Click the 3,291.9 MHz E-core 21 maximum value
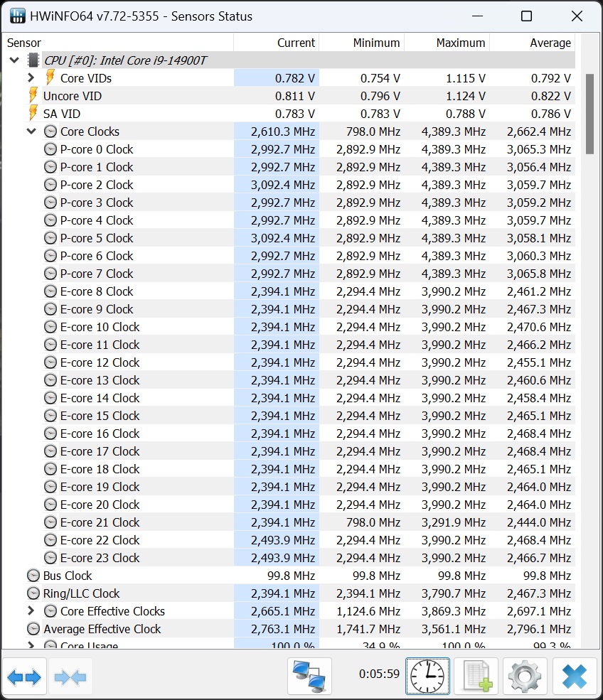The width and height of the screenshot is (603, 700). click(x=454, y=522)
